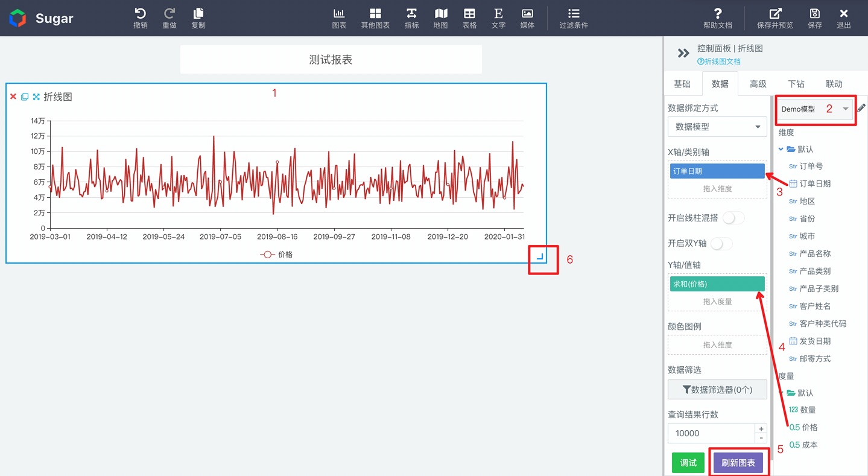868x476 pixels.
Task: Switch to the 高级 tab
Action: tap(758, 84)
